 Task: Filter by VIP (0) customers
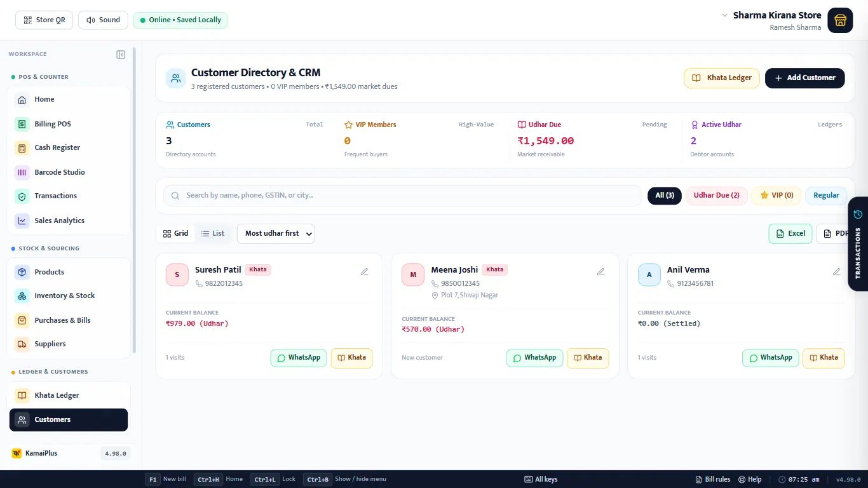[x=776, y=196]
